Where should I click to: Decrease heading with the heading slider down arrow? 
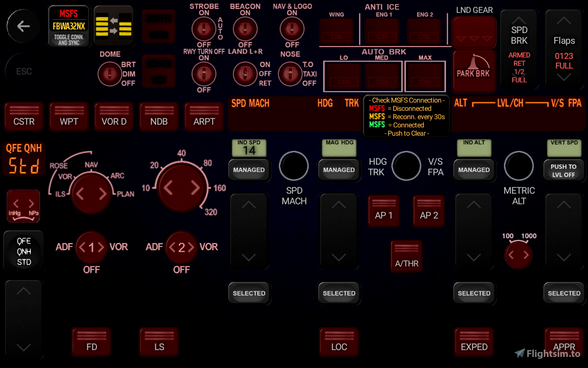339,257
